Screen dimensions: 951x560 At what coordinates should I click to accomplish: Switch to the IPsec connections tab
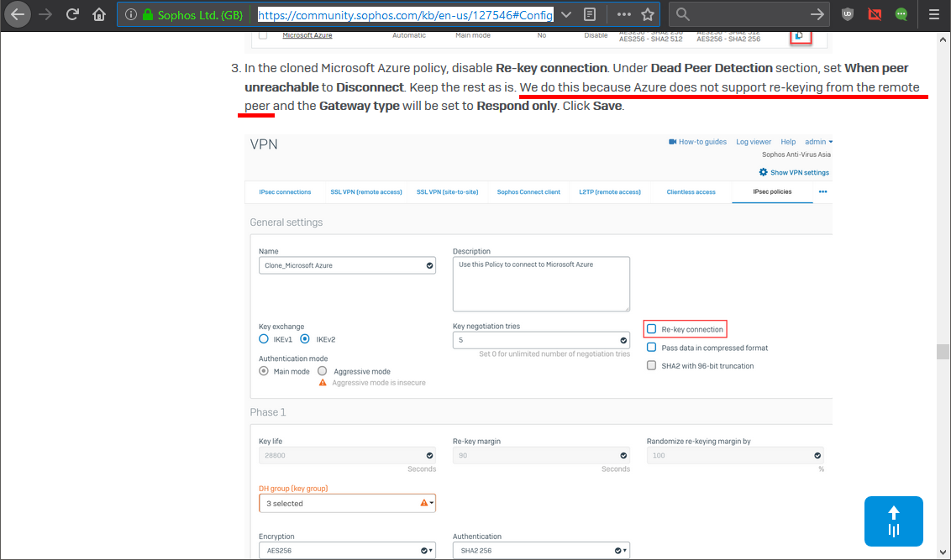[284, 191]
